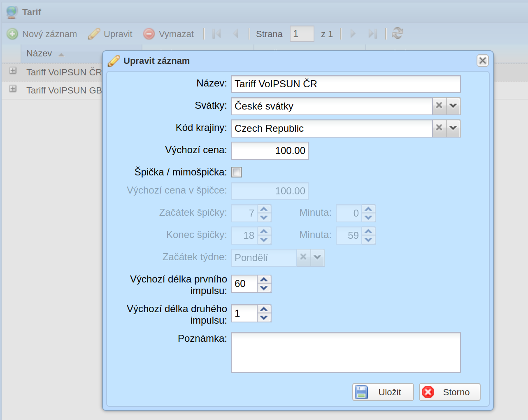Click the Svátky combo box field

332,106
